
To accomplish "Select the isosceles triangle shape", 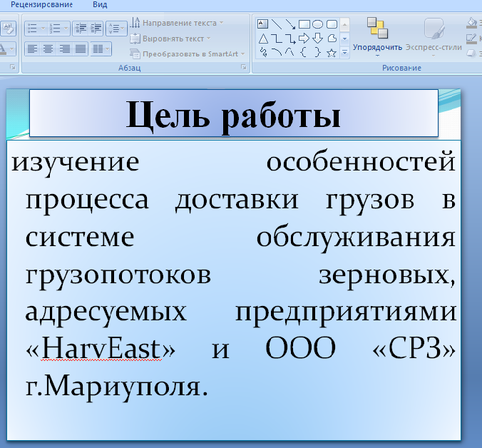I will pos(263,39).
